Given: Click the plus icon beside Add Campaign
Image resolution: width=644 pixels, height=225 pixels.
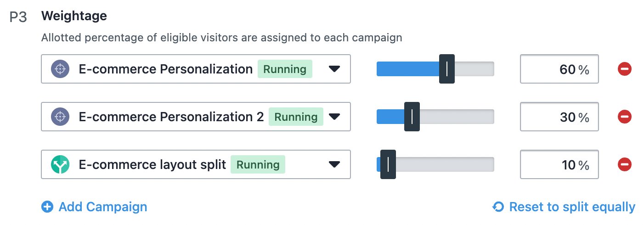Looking at the screenshot, I should point(47,207).
